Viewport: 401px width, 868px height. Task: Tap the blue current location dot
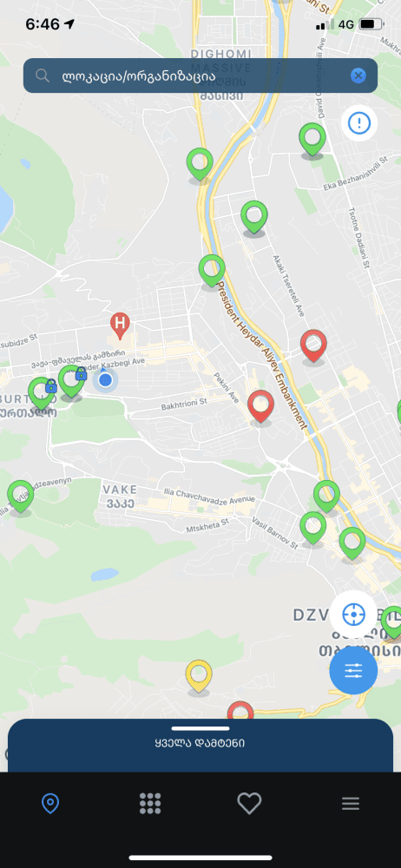tap(106, 380)
